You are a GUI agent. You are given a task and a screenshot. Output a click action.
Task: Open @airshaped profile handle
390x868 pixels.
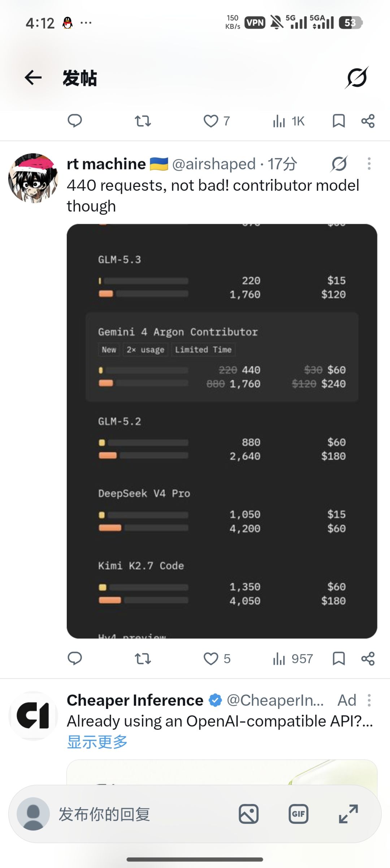(x=214, y=164)
